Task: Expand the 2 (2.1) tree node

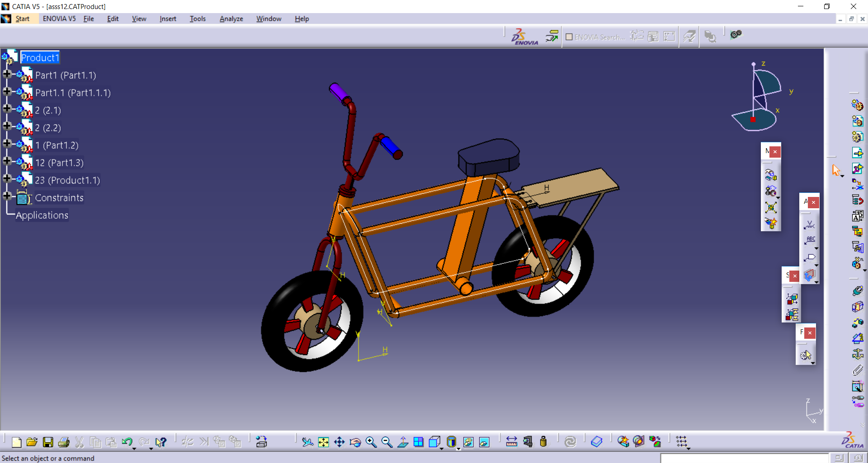Action: tap(7, 108)
